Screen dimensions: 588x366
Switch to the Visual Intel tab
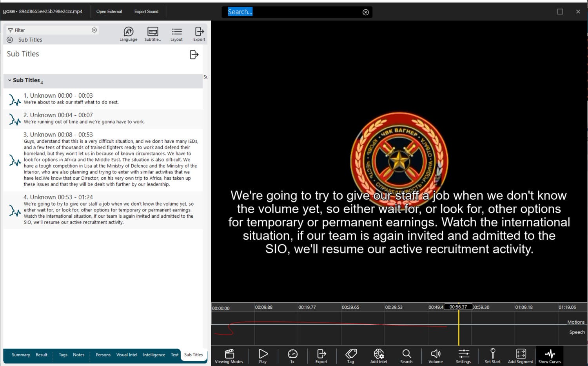tap(127, 355)
